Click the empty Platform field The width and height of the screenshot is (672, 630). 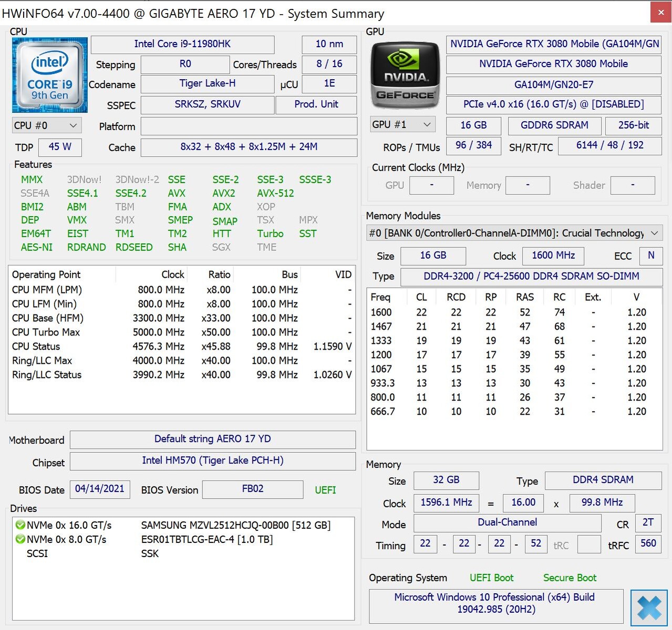pyautogui.click(x=249, y=127)
